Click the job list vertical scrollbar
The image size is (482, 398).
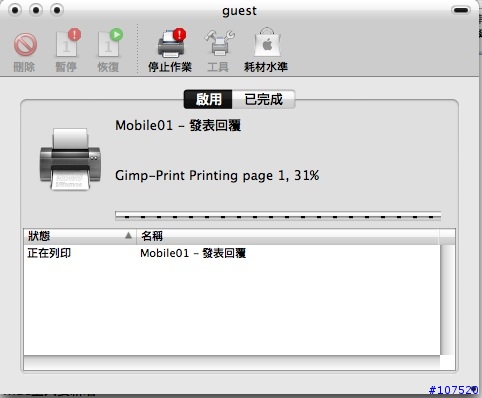click(447, 299)
